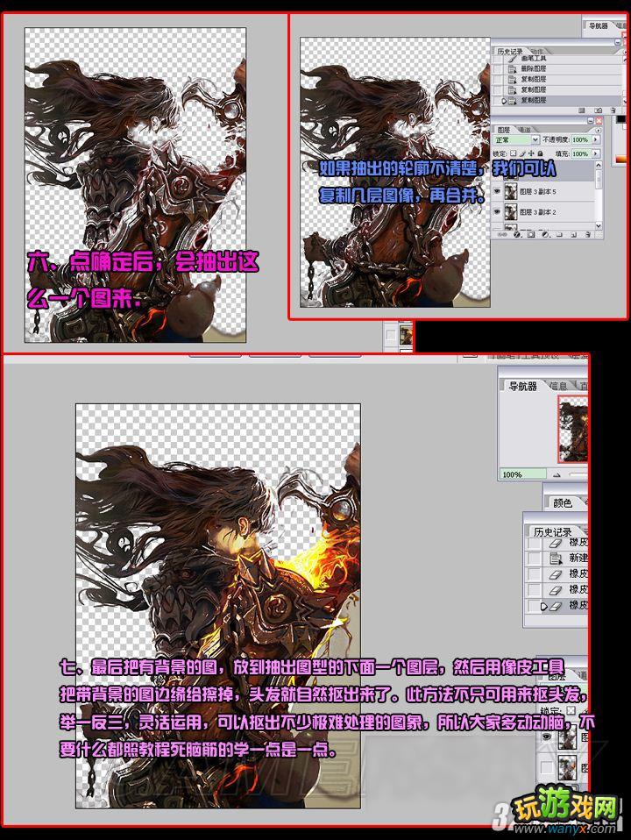Click the black color swatch beside upper Layers panel
Image resolution: width=631 pixels, height=840 pixels.
click(x=620, y=119)
